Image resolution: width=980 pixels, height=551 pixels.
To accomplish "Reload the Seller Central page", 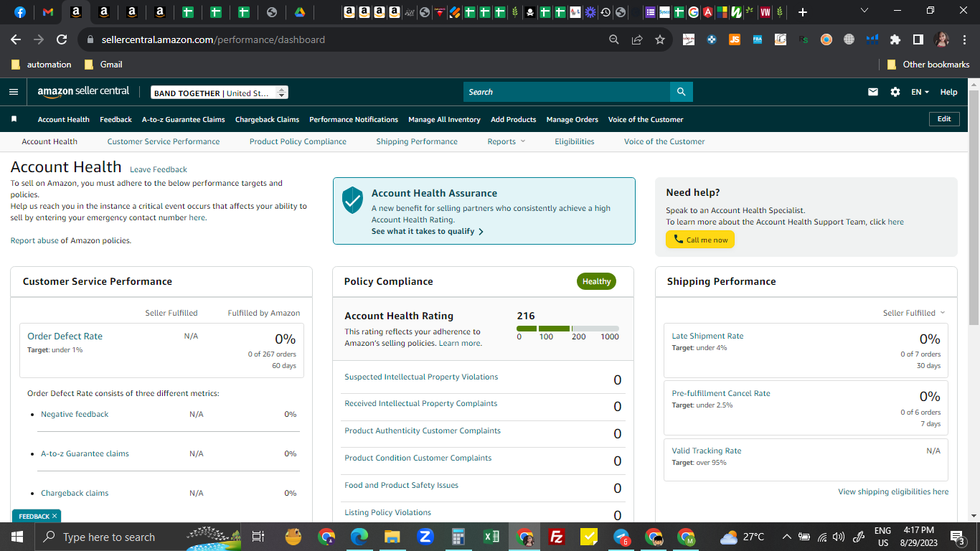I will point(62,39).
